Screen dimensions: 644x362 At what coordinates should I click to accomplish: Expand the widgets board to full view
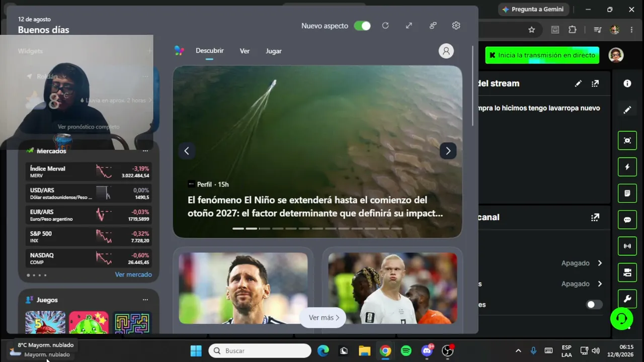(409, 26)
